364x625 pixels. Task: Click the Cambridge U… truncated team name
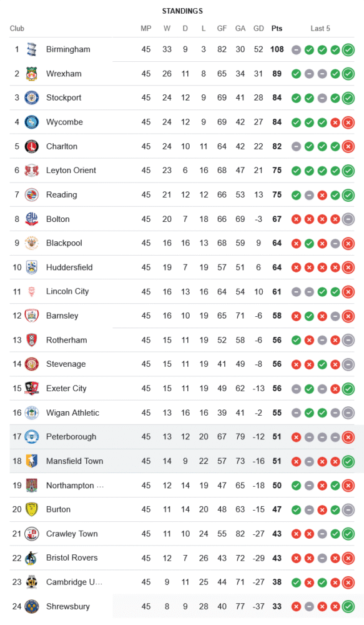tap(74, 582)
